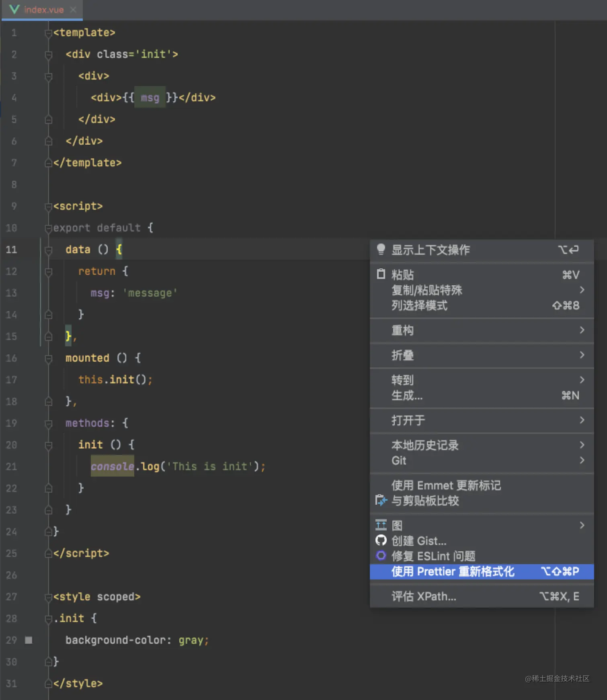Click the console keyword on line 21
The width and height of the screenshot is (607, 700).
[x=113, y=466]
